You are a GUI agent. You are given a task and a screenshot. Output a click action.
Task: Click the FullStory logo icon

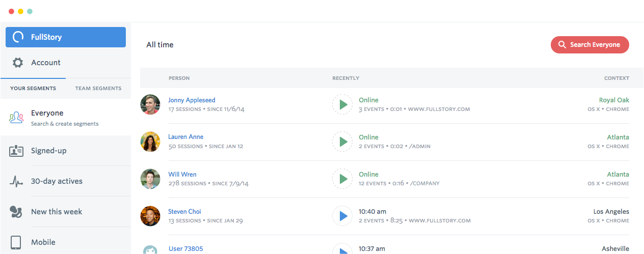click(x=18, y=37)
